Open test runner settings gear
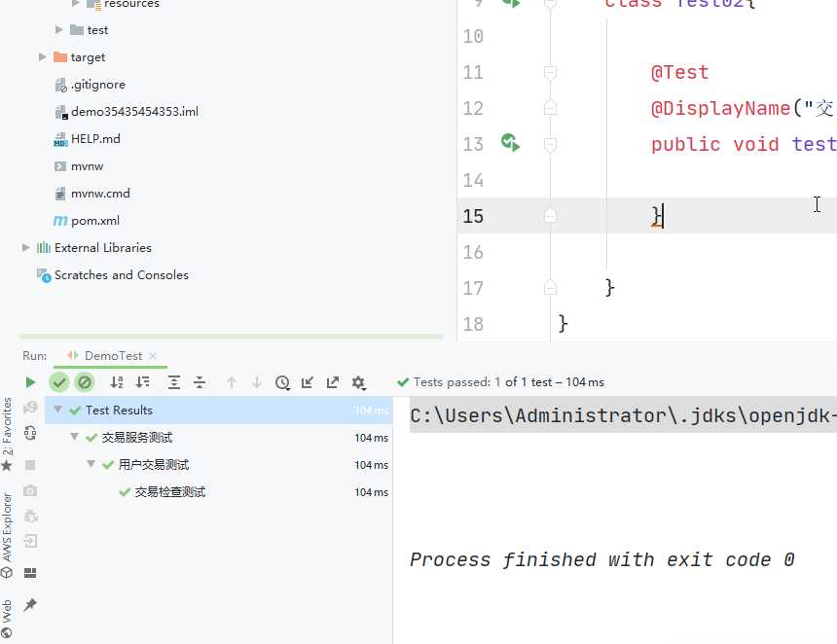Screen dimensions: 837x644 coord(358,382)
